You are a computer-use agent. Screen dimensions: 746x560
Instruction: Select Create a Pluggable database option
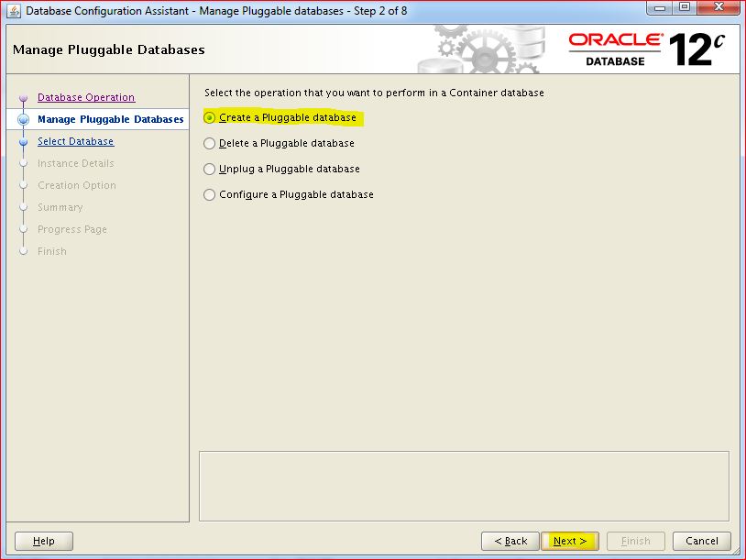point(210,118)
